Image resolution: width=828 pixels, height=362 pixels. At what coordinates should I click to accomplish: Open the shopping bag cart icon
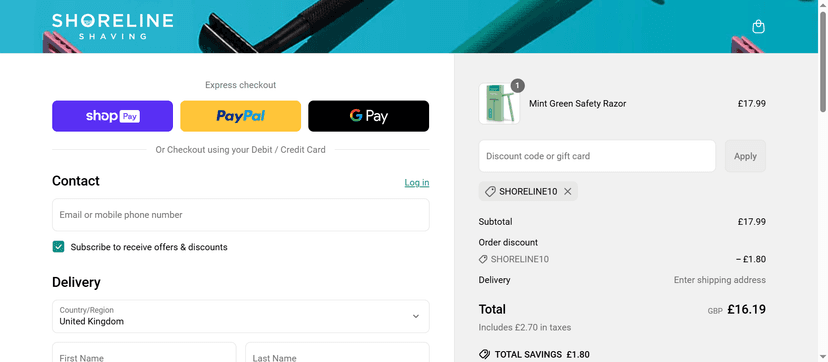pyautogui.click(x=758, y=27)
